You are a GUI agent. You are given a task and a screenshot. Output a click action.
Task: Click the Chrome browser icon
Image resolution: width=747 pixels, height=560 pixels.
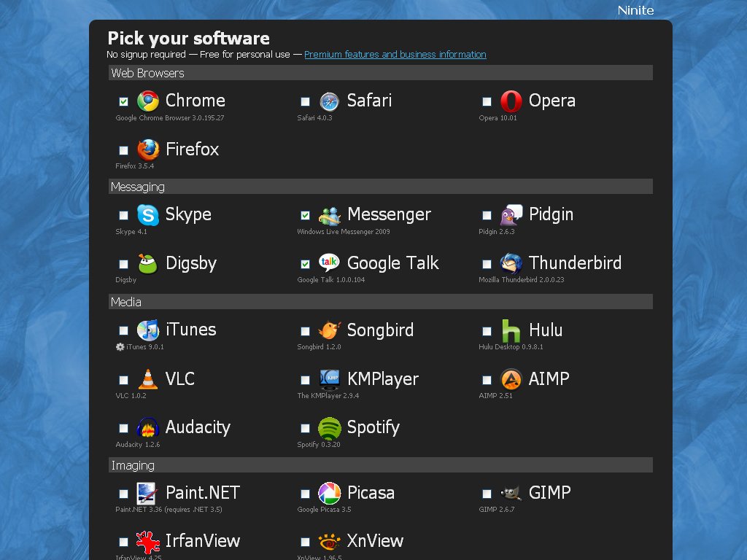[x=148, y=101]
